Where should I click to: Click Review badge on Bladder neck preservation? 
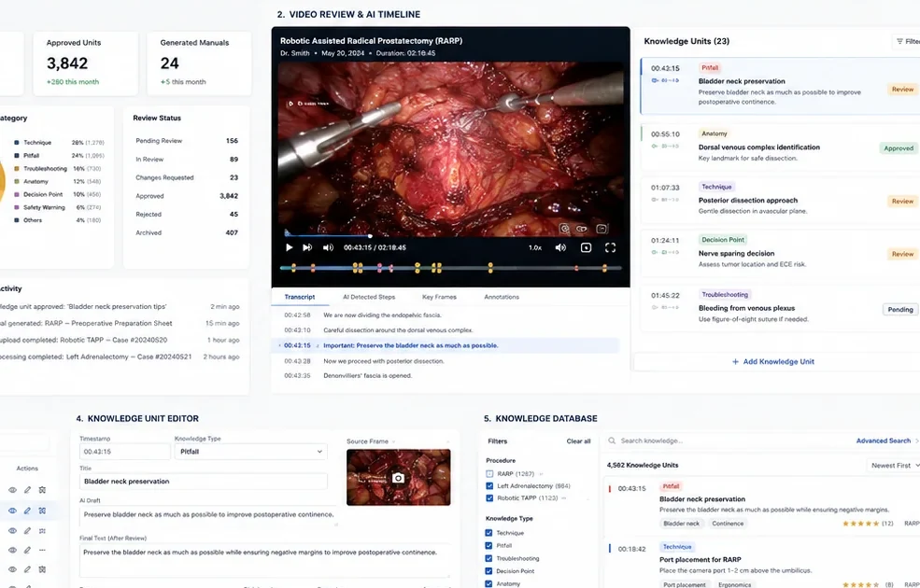(x=902, y=89)
